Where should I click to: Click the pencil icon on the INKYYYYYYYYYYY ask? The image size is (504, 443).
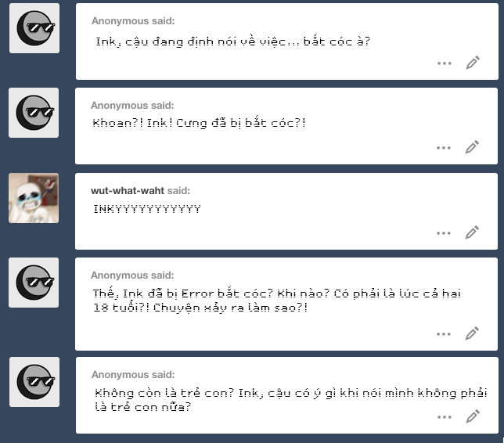(472, 232)
